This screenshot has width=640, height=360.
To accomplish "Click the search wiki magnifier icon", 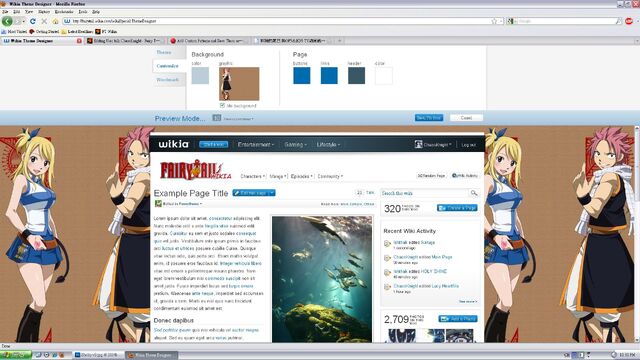I will coord(473,193).
